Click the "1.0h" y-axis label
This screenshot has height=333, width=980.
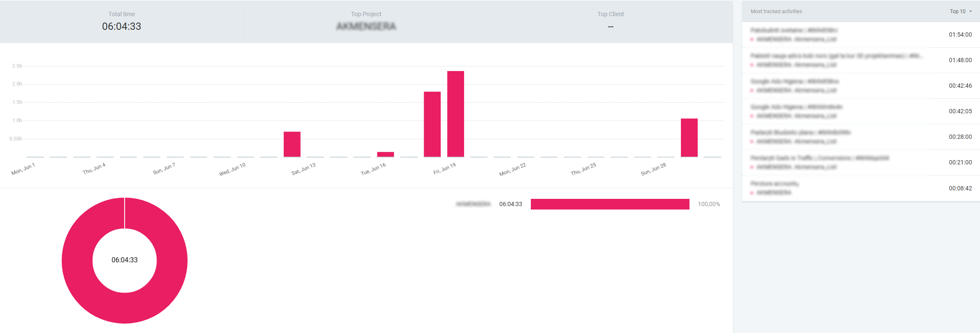[x=17, y=121]
